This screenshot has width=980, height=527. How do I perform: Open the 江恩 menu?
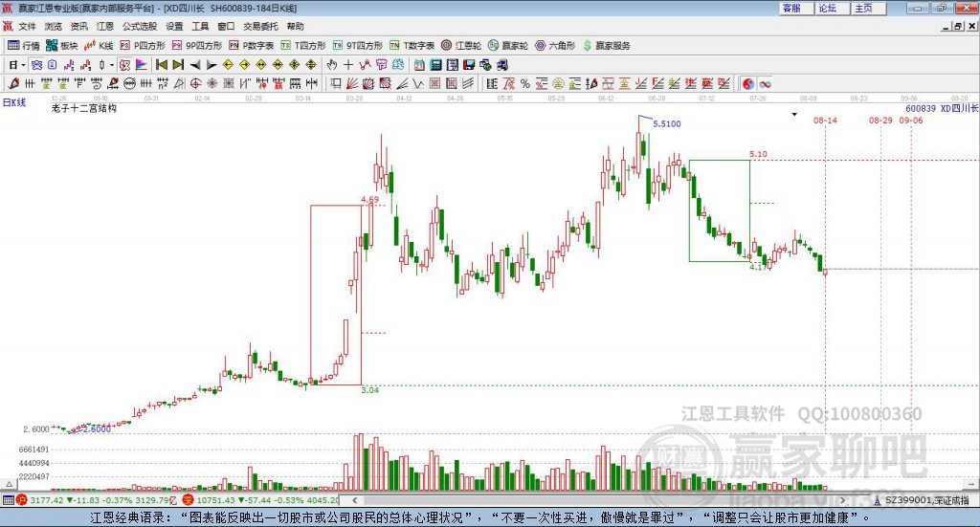pos(105,26)
